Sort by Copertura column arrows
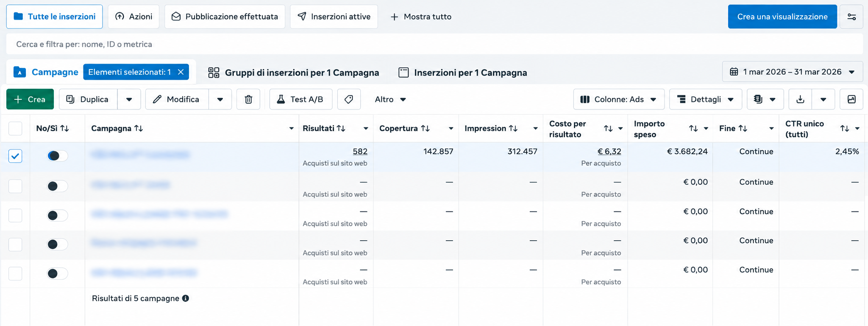The width and height of the screenshot is (868, 326). tap(426, 128)
